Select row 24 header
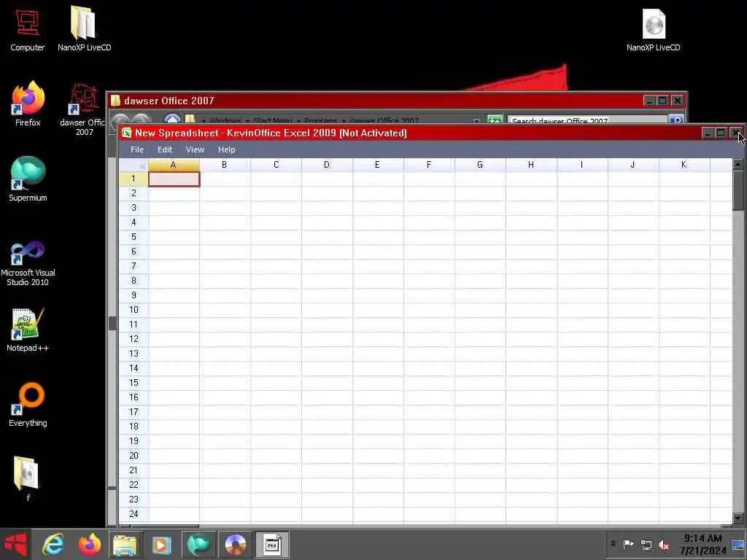The height and width of the screenshot is (560, 747). tap(133, 514)
